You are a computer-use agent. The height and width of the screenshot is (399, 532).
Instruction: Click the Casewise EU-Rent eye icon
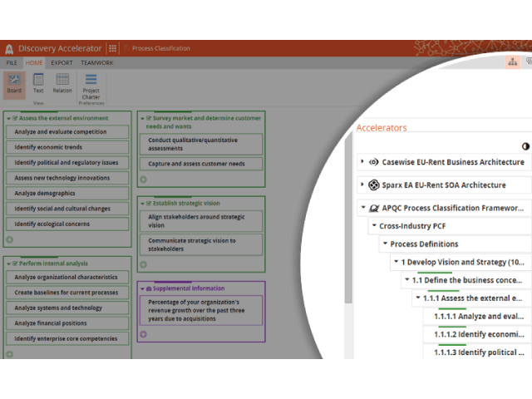click(373, 162)
